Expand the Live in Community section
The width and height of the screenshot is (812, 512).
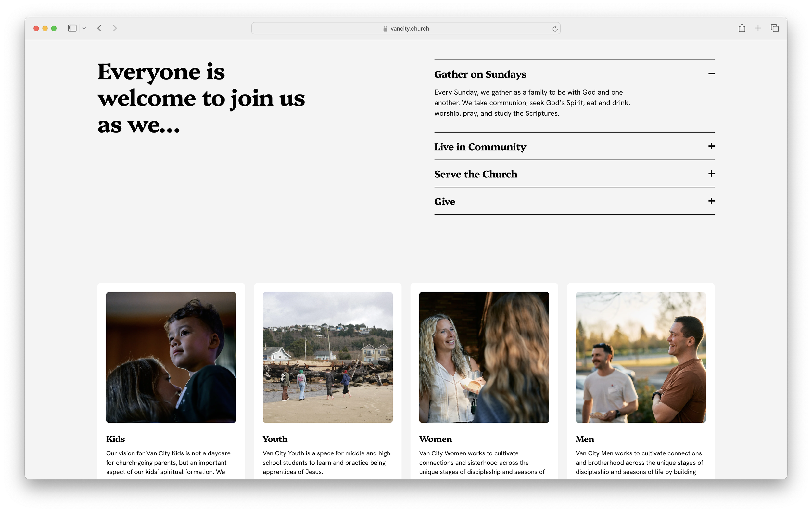coord(711,146)
